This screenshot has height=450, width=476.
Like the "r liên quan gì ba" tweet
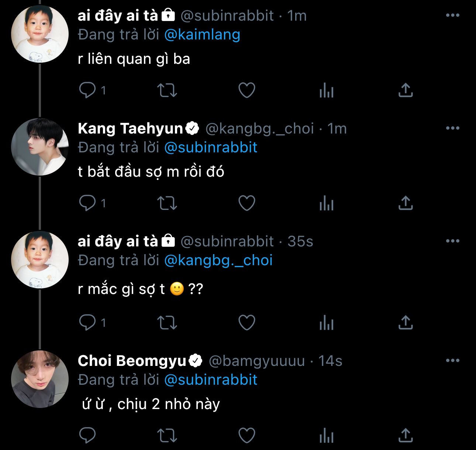[246, 90]
